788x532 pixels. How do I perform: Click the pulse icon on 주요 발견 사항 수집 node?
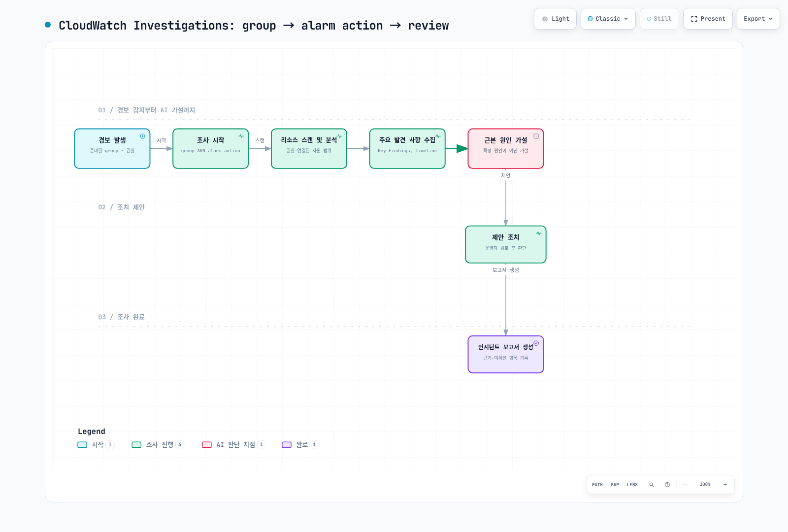438,136
